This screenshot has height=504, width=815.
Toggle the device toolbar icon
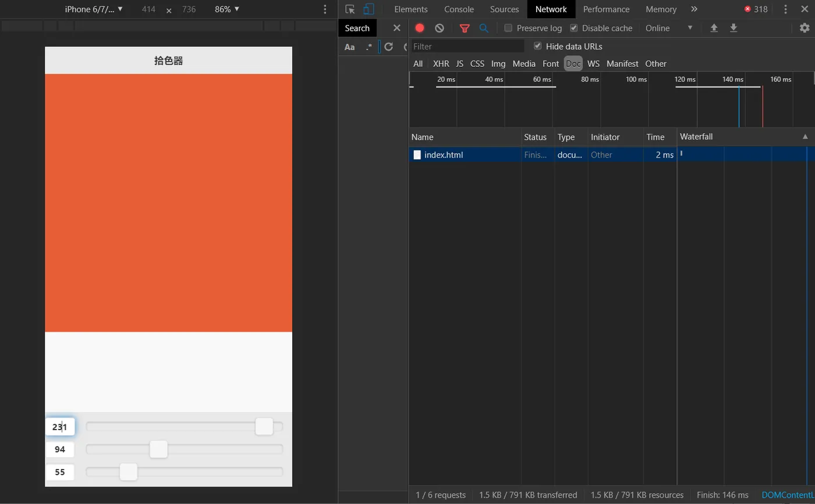click(x=368, y=9)
